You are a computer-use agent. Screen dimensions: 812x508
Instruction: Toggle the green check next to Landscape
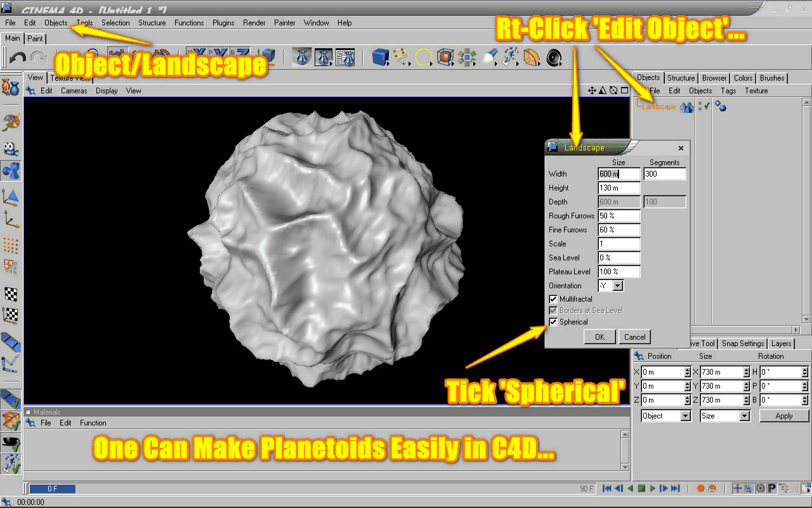[x=706, y=107]
